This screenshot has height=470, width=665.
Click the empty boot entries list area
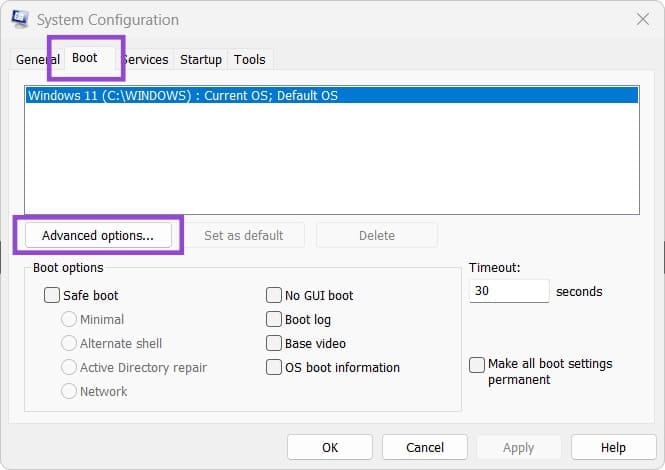point(332,159)
